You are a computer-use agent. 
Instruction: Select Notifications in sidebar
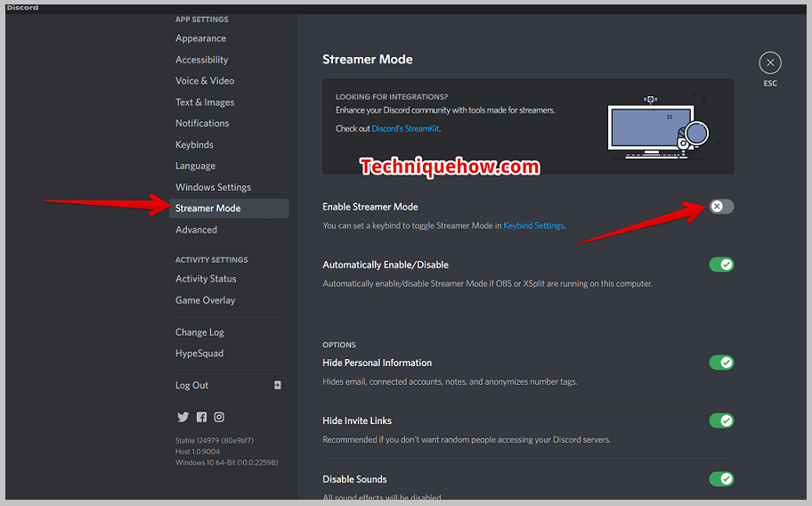(x=202, y=123)
